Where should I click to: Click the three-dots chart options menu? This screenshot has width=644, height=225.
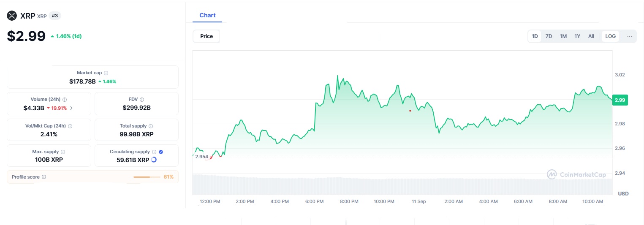click(x=630, y=36)
